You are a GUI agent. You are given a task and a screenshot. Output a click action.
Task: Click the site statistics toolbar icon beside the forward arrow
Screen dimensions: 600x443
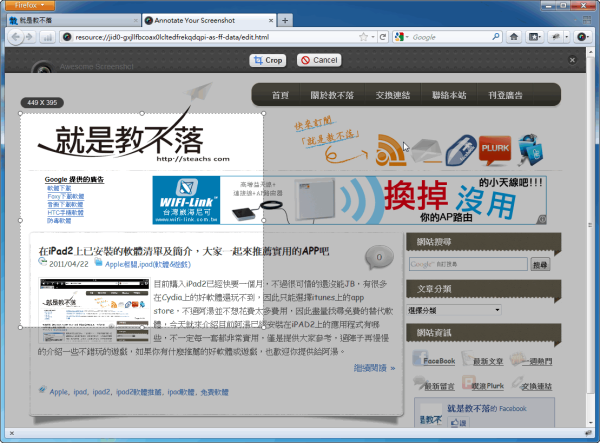click(47, 37)
